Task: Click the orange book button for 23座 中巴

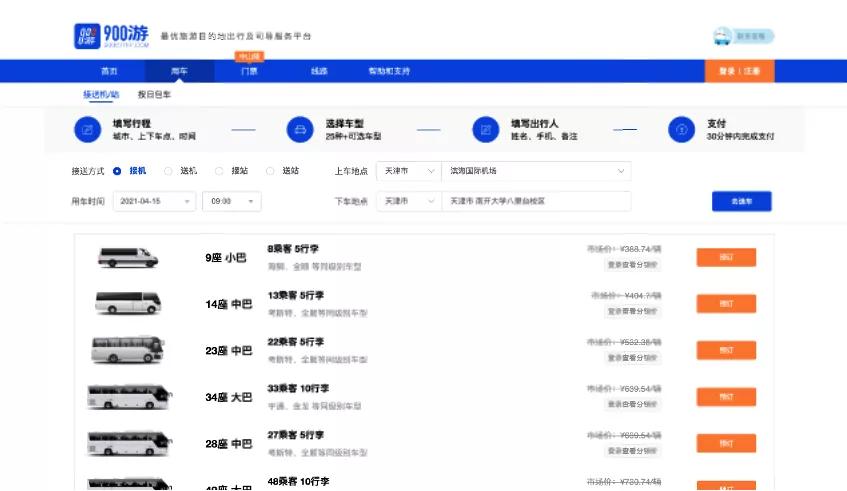Action: pyautogui.click(x=726, y=350)
